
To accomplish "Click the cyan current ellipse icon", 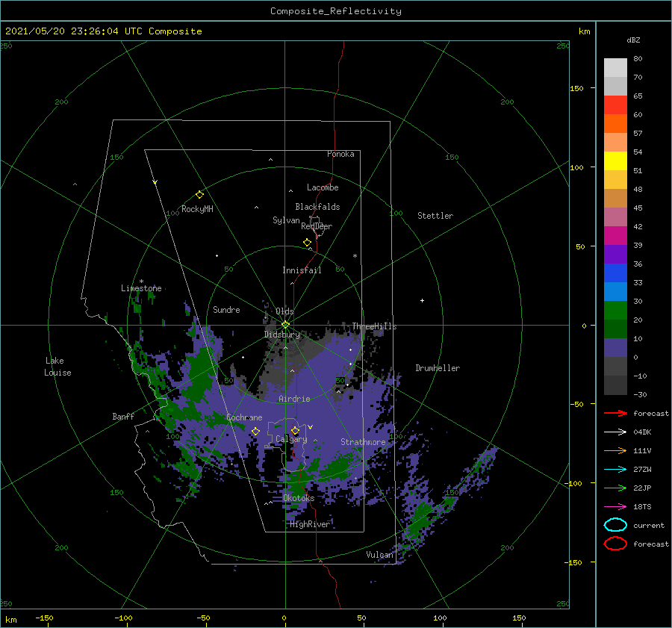I will 615,525.
